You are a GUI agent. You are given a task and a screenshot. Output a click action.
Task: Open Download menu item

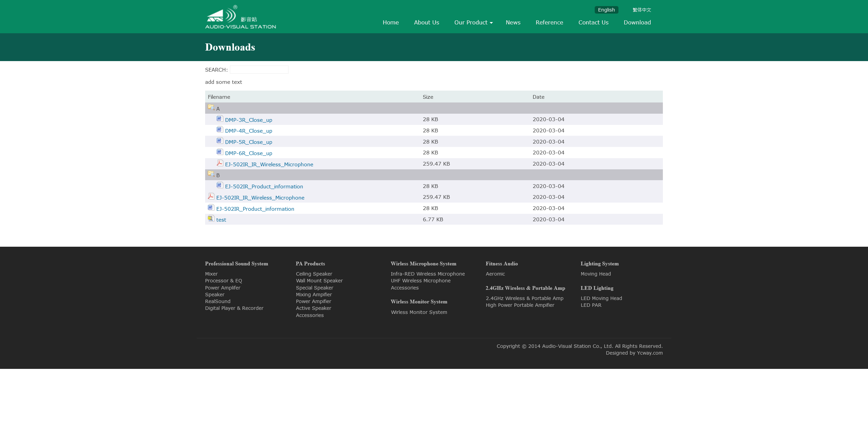[x=637, y=22]
